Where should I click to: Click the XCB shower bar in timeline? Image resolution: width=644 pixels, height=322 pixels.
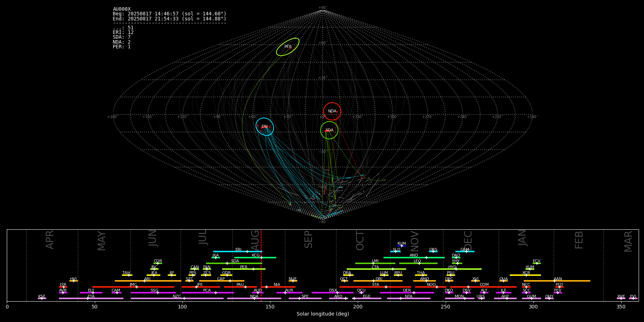pyautogui.click(x=525, y=275)
